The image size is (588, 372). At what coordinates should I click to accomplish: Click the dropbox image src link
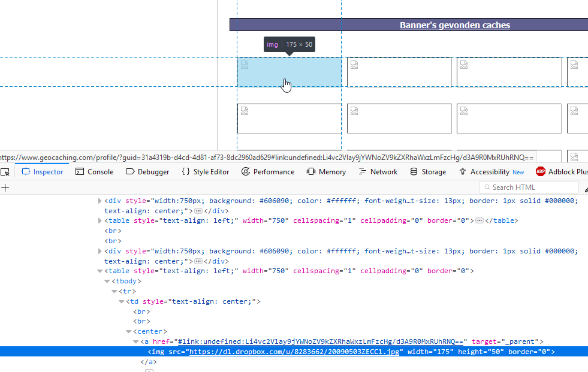294,352
